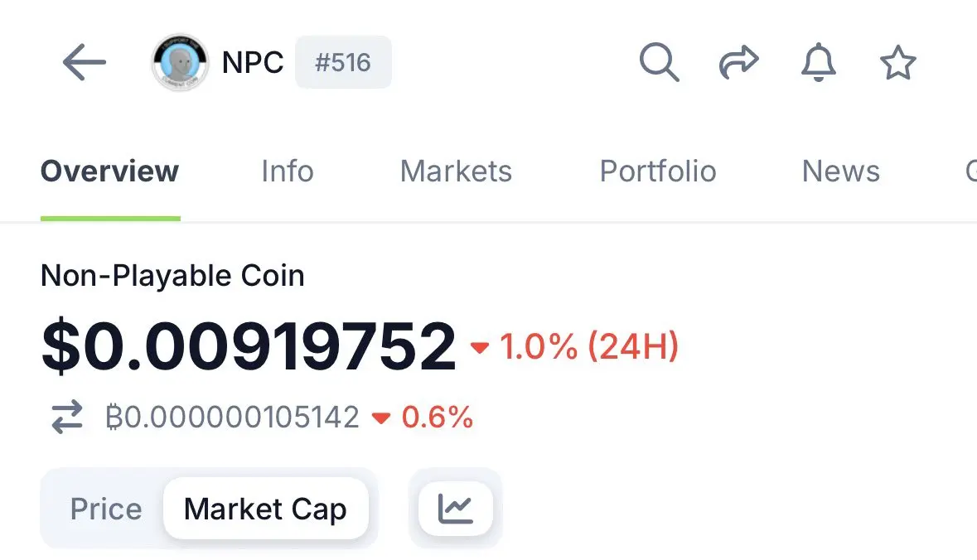Screen dimensions: 977x560
Task: Go back using the left arrow
Action: click(85, 62)
